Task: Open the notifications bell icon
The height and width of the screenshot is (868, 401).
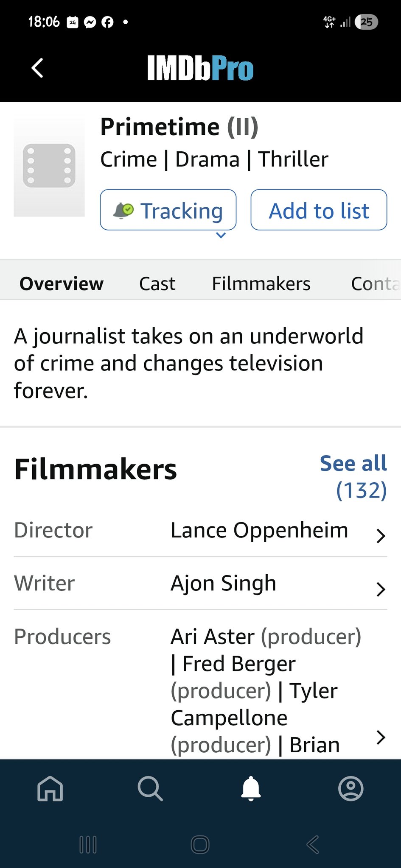Action: 251,788
